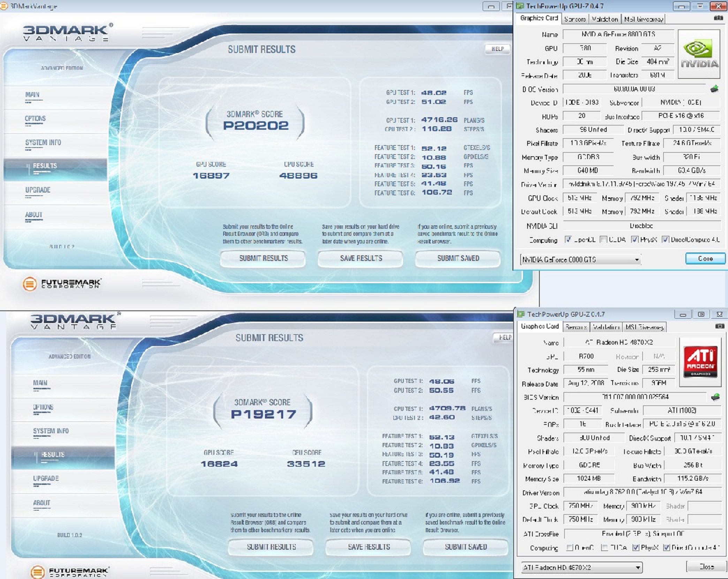Open ATI Radeon HD 4870 X2 card dropdown
Screen dimensions: 728x579
tap(582, 567)
